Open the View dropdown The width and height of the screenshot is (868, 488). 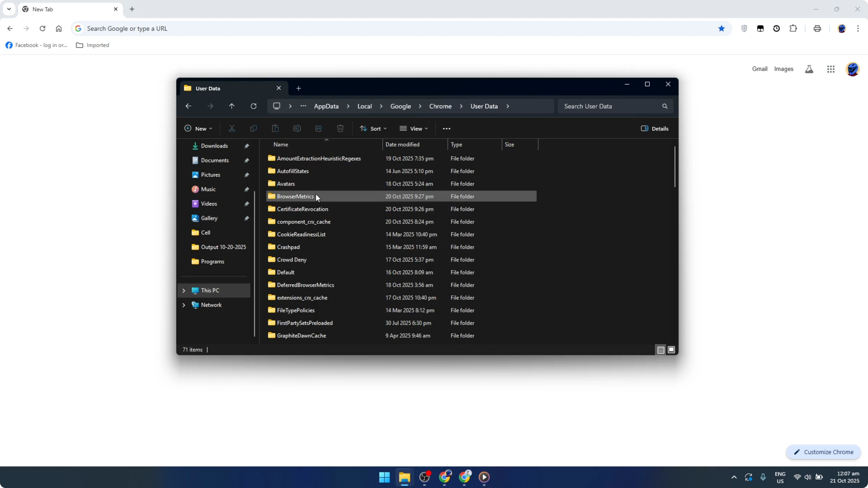[414, 129]
